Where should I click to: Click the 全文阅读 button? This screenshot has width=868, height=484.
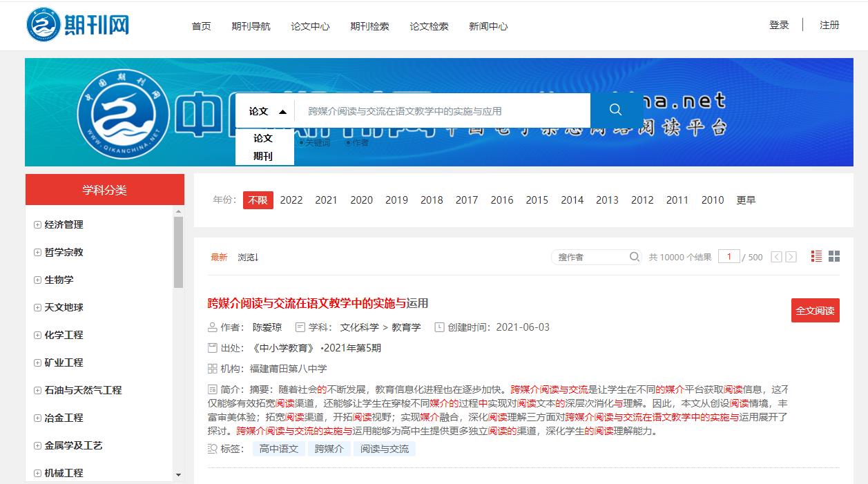(815, 311)
